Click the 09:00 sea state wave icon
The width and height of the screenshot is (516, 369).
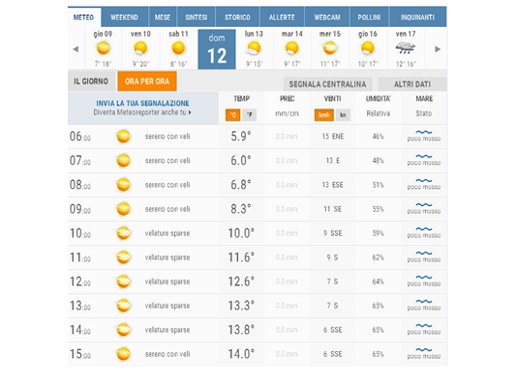424,205
